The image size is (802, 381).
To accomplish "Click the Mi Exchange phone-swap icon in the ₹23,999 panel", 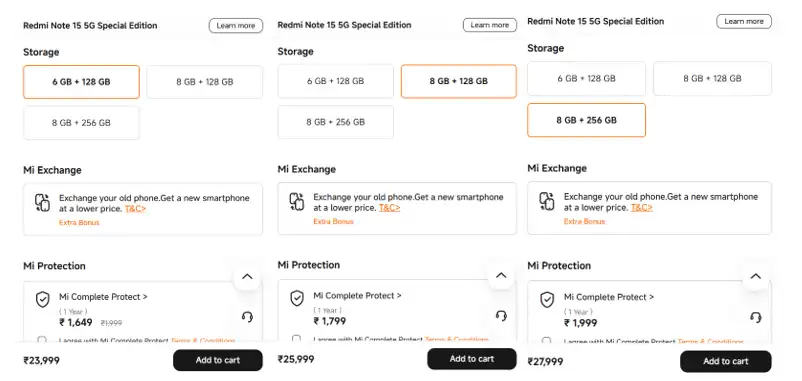I will [42, 203].
